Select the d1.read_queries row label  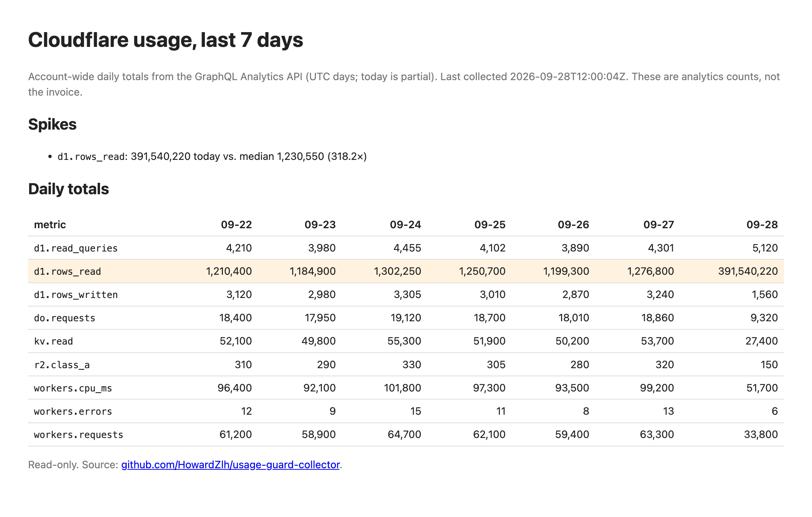point(76,248)
